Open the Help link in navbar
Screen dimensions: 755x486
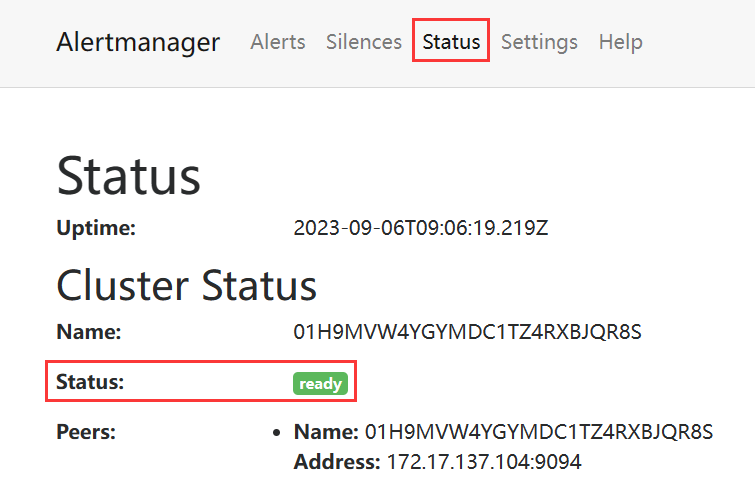[621, 42]
